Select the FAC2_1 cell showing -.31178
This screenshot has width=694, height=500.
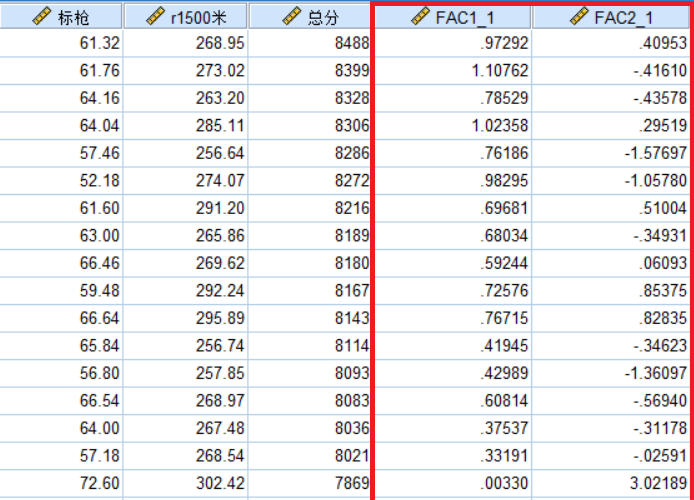(611, 428)
